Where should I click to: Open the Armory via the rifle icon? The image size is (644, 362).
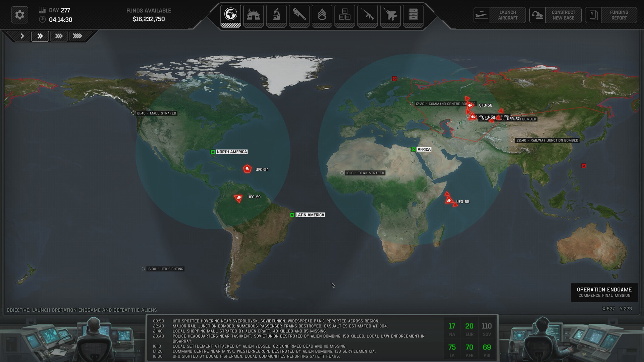[368, 15]
